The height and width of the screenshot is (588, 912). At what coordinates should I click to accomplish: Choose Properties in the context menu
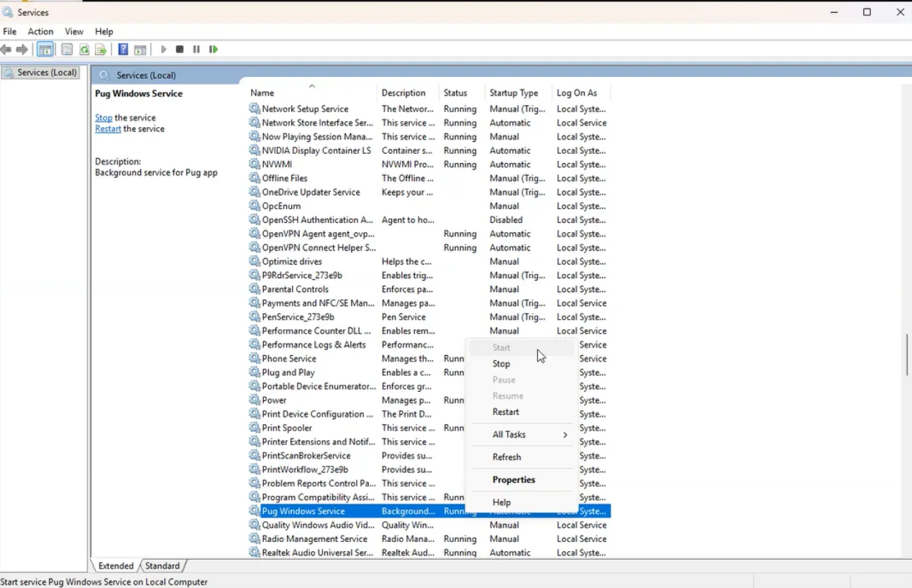tap(522, 479)
